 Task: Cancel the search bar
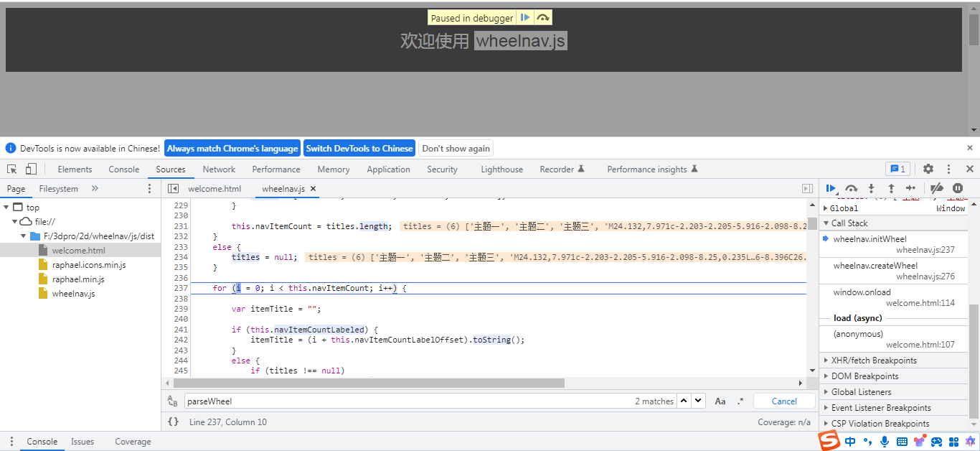[x=784, y=401]
